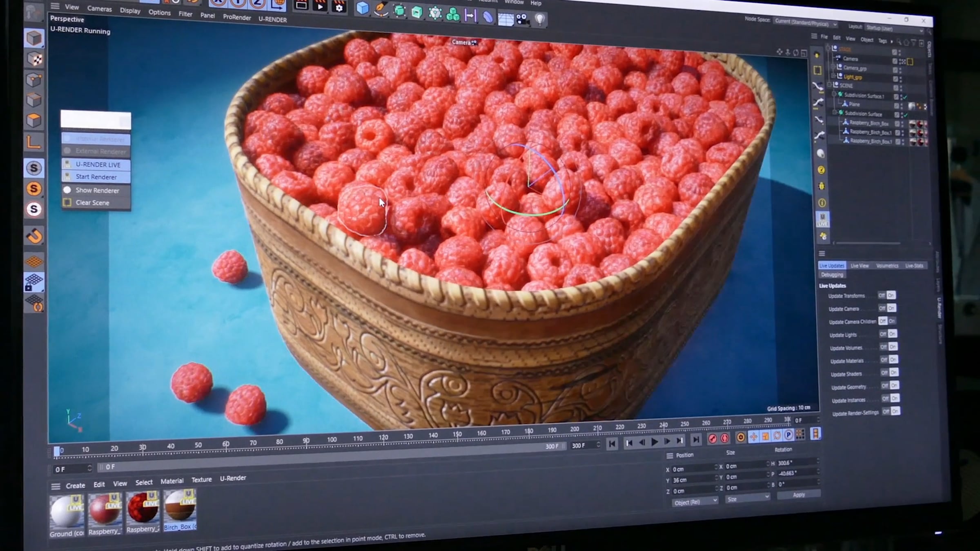Screen dimensions: 980x551
Task: Open the Deformer bend tool icon
Action: [x=488, y=17]
